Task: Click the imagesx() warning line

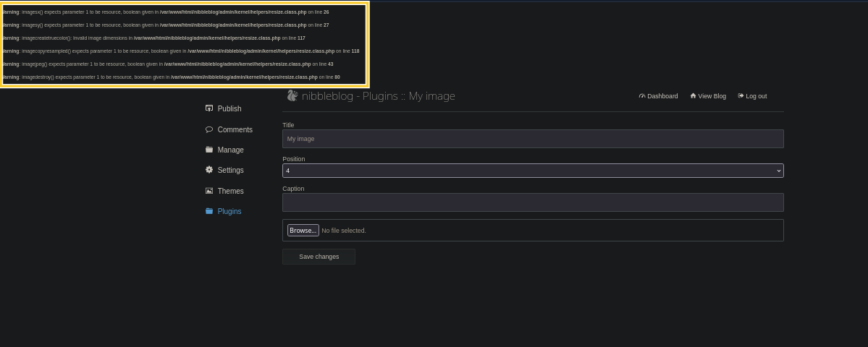Action: point(165,12)
